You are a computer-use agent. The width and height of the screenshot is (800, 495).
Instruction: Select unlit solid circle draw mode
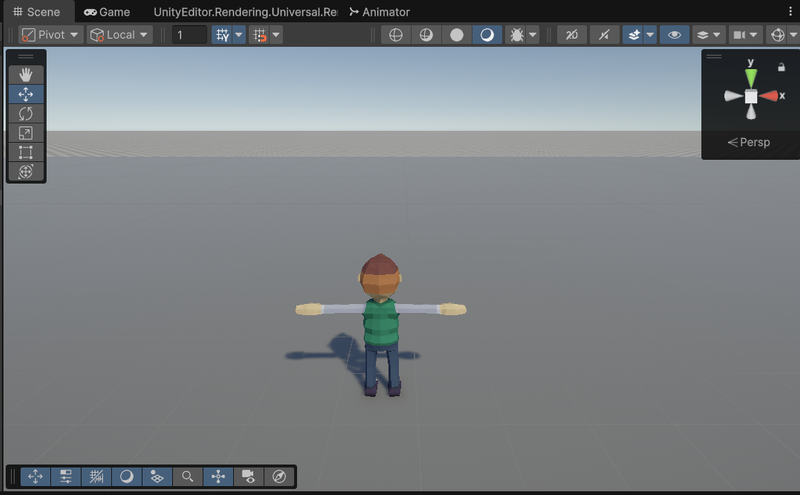click(x=457, y=35)
